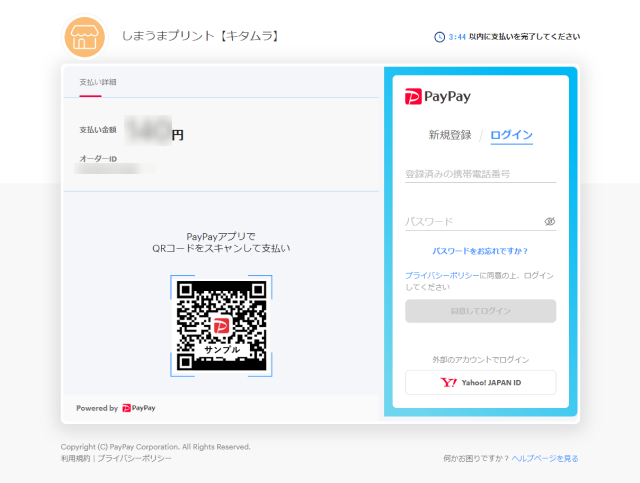Click 何かお困りですか？ text
This screenshot has height=483, width=640.
pos(476,459)
